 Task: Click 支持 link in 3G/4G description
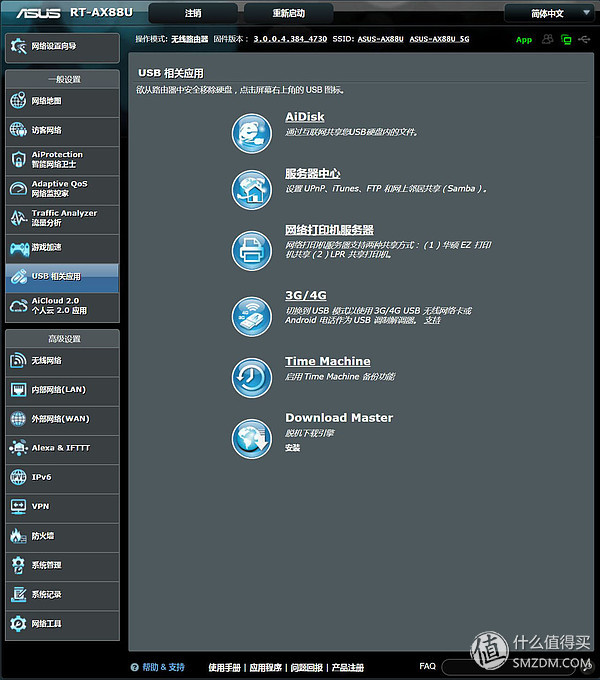tap(432, 320)
